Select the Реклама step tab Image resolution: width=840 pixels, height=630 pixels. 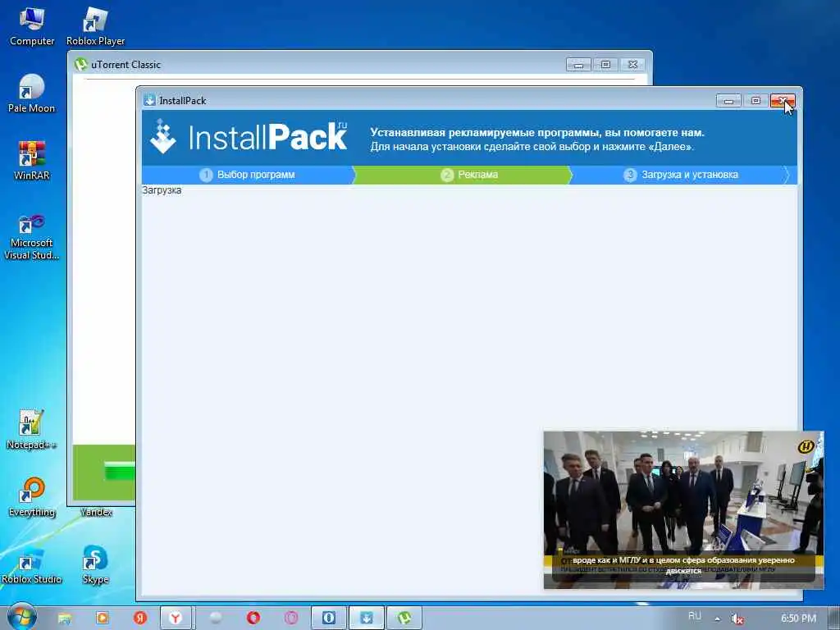pos(463,175)
